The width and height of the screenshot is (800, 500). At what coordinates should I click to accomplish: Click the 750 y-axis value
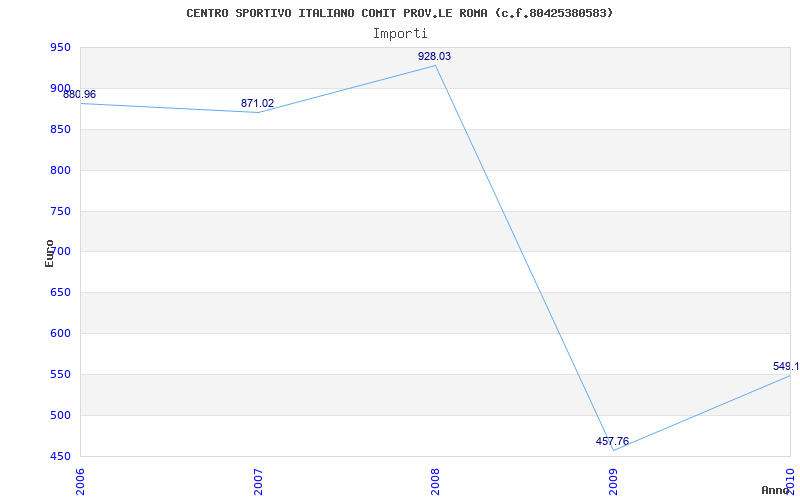(60, 211)
